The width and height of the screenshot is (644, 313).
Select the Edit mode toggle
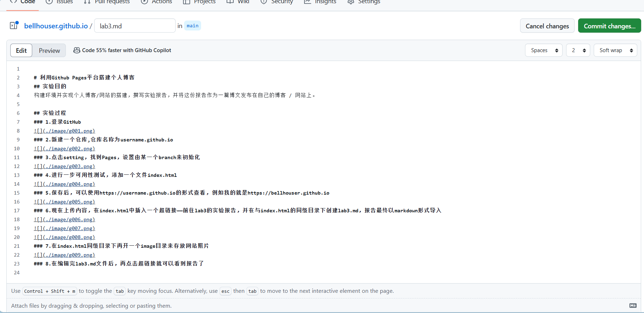pos(21,51)
